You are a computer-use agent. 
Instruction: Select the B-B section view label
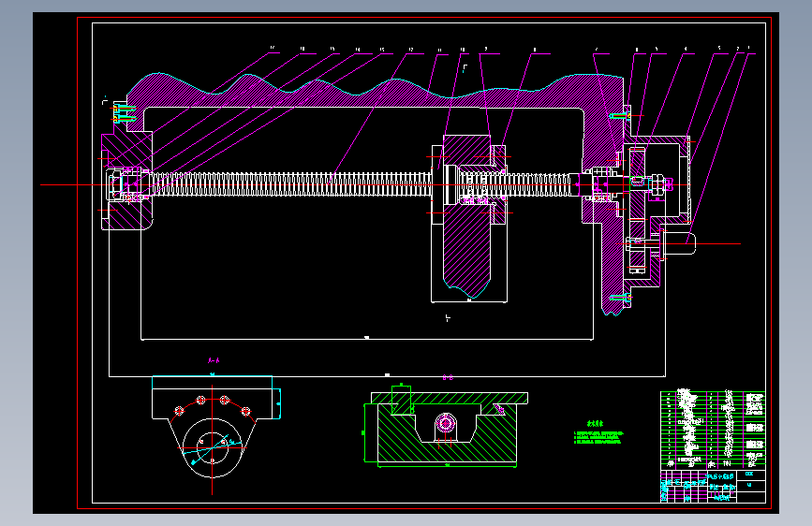(x=448, y=378)
